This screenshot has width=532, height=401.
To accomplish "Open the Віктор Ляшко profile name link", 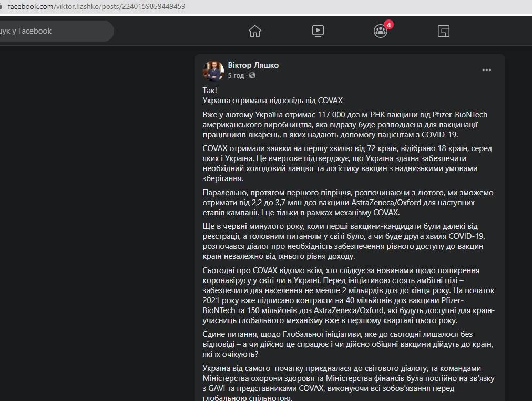I will click(x=253, y=65).
